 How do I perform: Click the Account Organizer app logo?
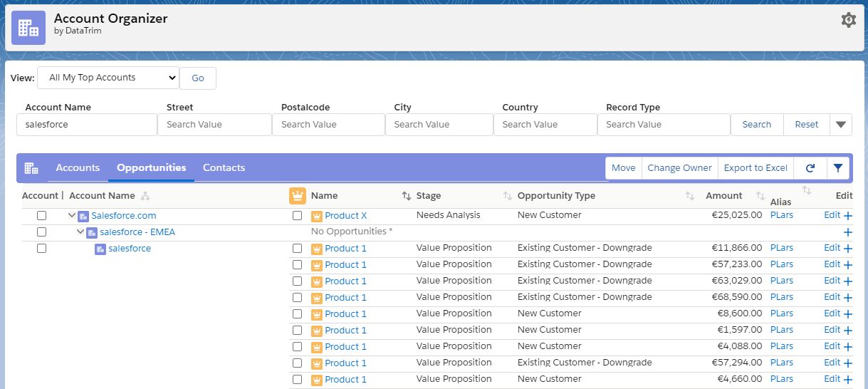(28, 28)
